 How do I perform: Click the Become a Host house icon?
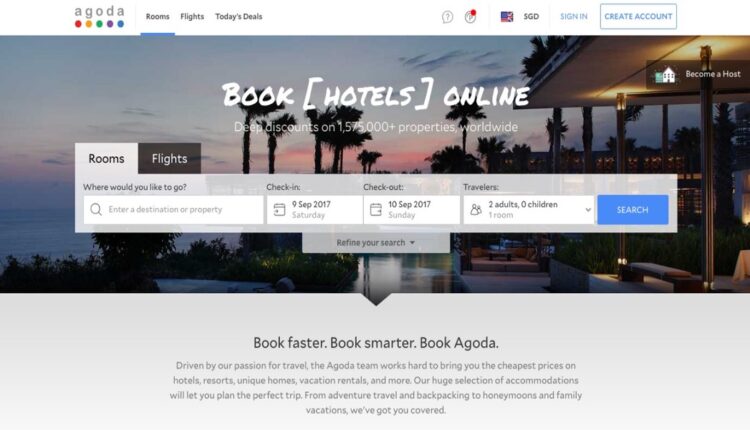coord(665,75)
